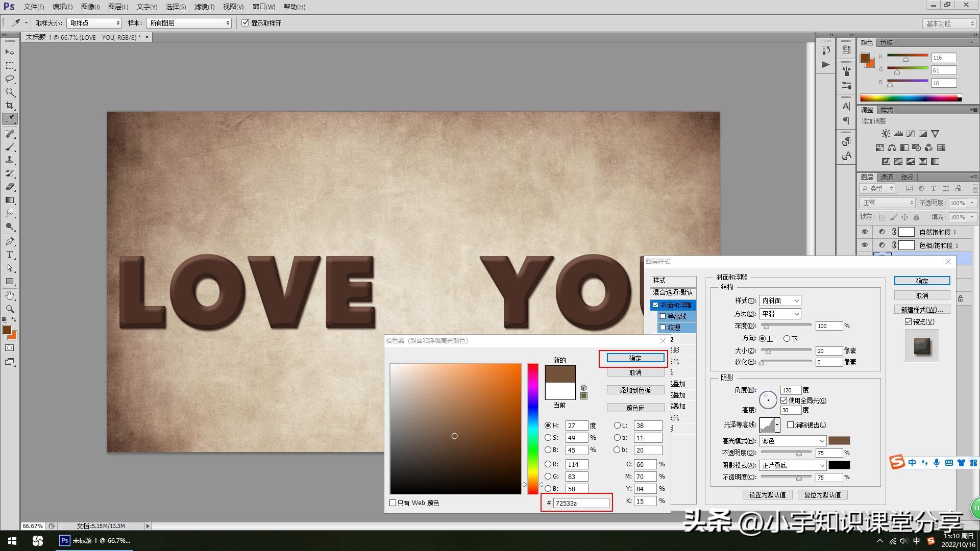Screen dimensions: 980x551
Task: Select the Hand tool
Action: tap(10, 295)
